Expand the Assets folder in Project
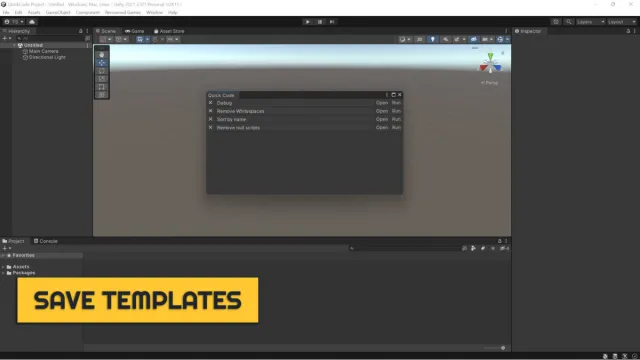This screenshot has height=360, width=640. [3, 267]
